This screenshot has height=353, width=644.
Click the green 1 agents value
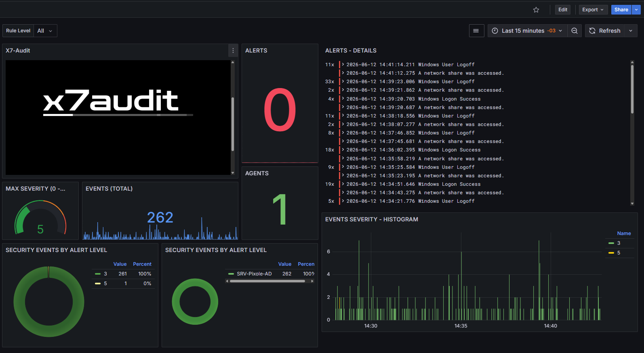coord(280,209)
